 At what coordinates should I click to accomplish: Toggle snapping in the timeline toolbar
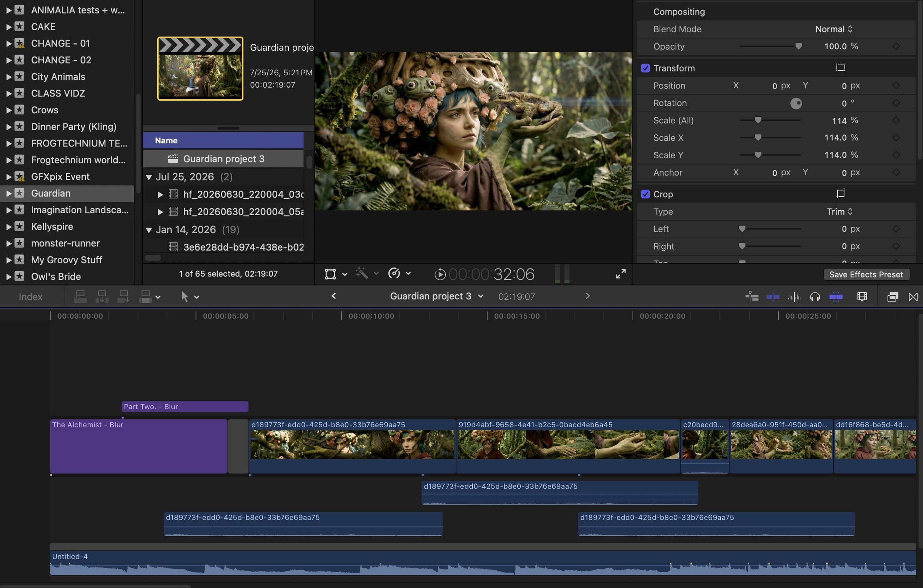click(x=836, y=296)
